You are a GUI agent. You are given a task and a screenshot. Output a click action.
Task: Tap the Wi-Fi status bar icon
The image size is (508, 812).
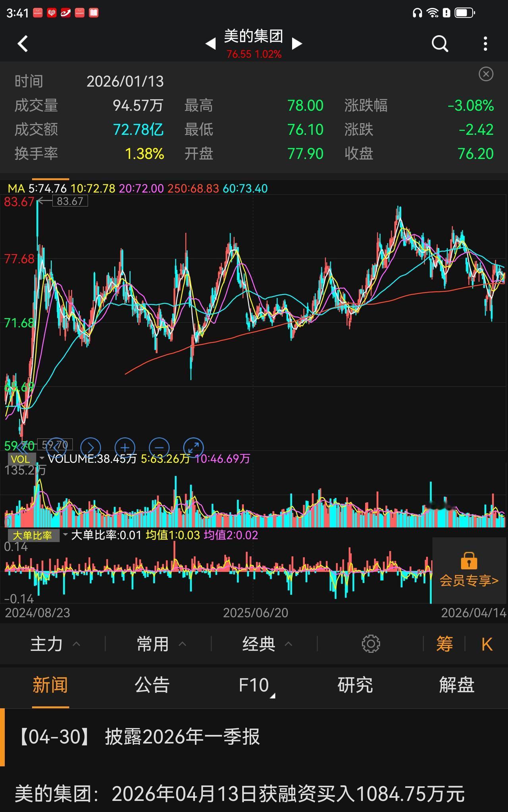click(432, 13)
